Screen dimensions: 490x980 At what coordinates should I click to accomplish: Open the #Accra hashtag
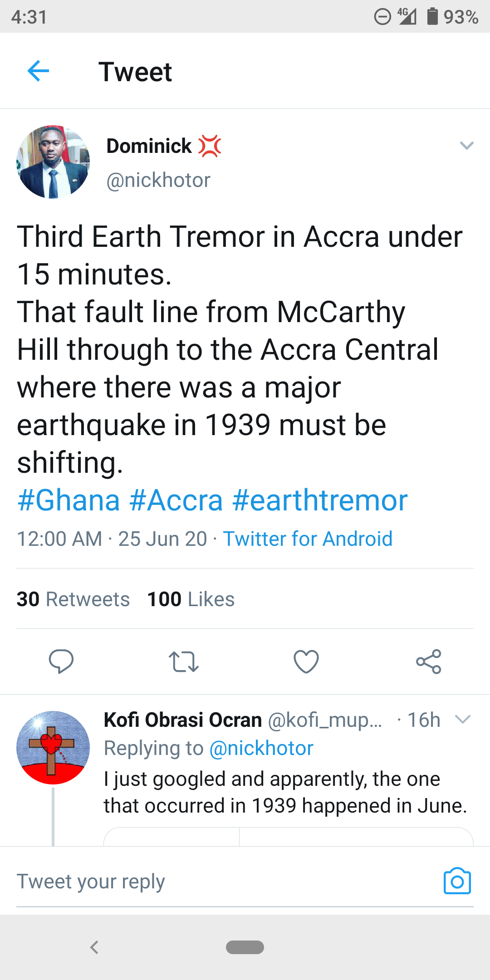tap(176, 500)
